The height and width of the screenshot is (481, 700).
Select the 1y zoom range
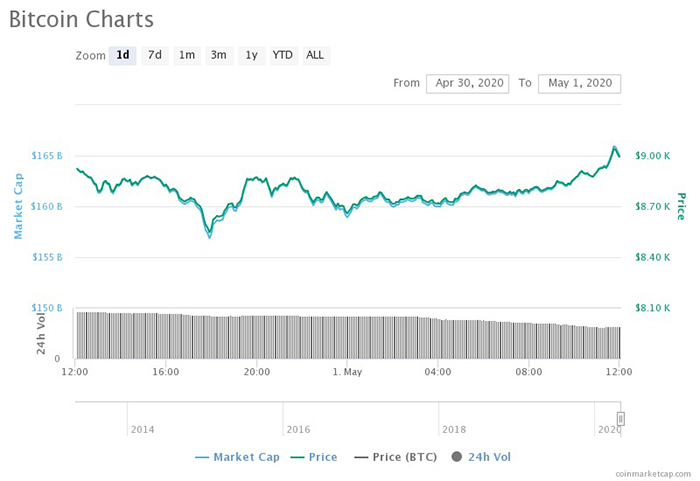click(252, 55)
